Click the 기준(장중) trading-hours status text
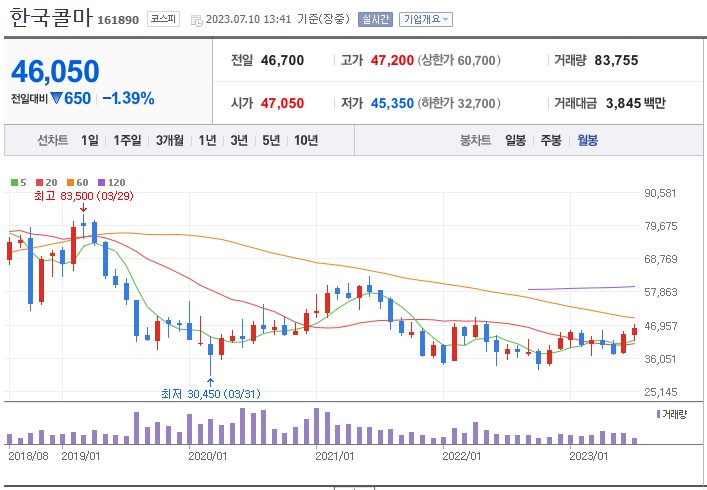Screen dimensions: 707x490 pyautogui.click(x=323, y=19)
